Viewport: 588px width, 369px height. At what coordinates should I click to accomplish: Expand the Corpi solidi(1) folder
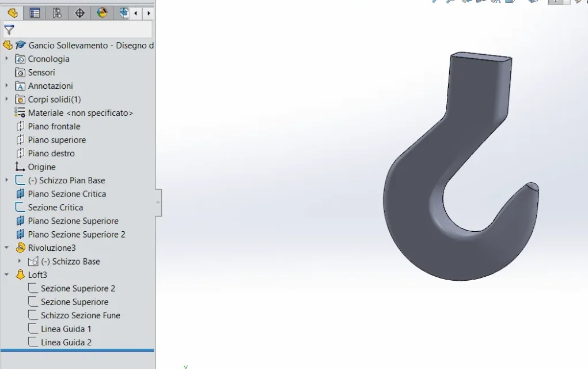coord(7,99)
